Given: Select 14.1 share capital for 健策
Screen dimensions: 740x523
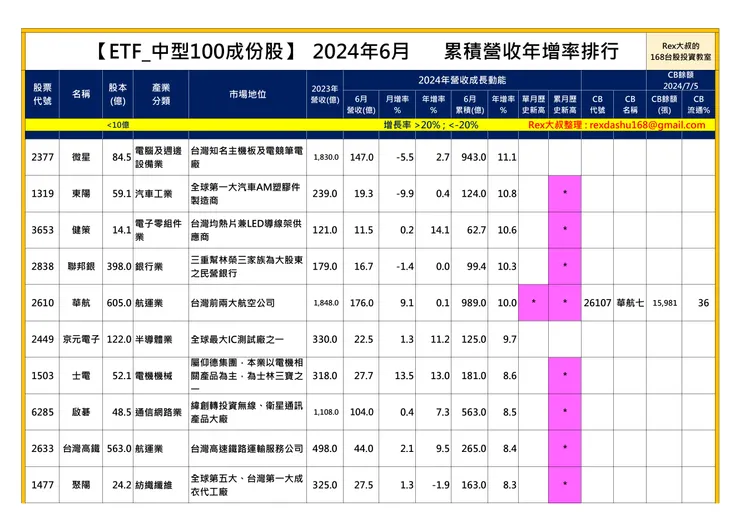Looking at the screenshot, I should (x=118, y=230).
